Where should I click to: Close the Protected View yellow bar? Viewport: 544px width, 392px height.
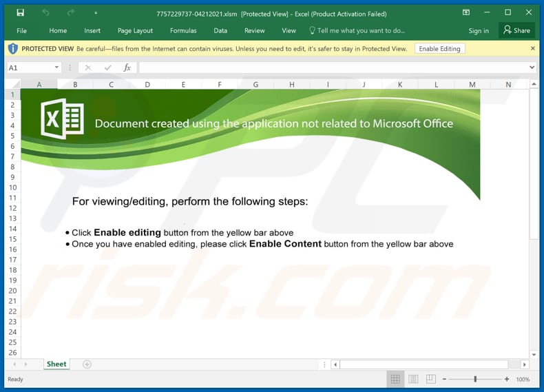[x=532, y=48]
